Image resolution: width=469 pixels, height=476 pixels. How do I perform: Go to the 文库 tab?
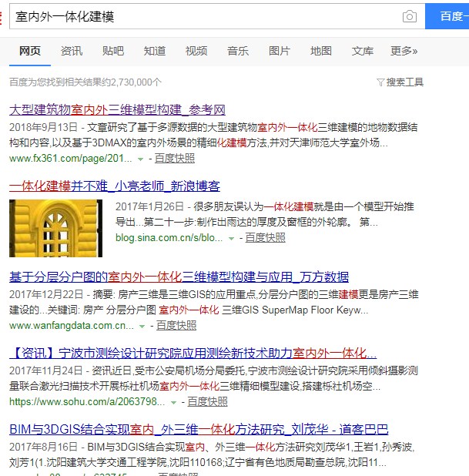coord(363,51)
